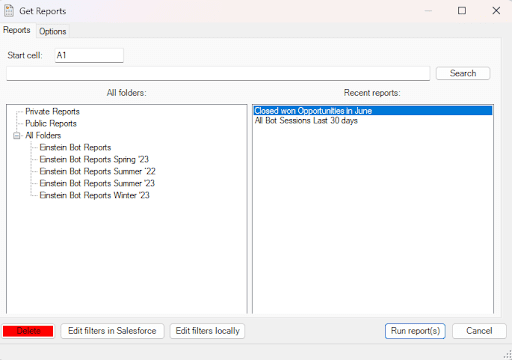Image resolution: width=512 pixels, height=360 pixels.
Task: Open the Private Reports folder
Action: (52, 112)
